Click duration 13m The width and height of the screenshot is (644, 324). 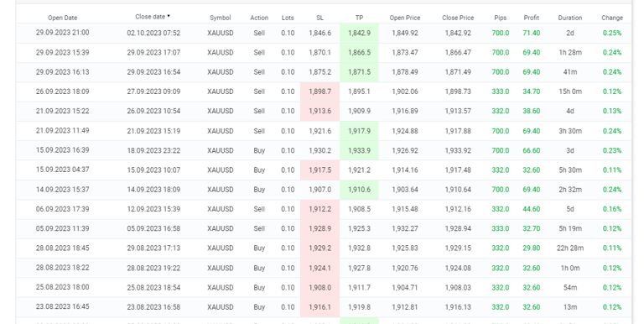[x=570, y=306]
